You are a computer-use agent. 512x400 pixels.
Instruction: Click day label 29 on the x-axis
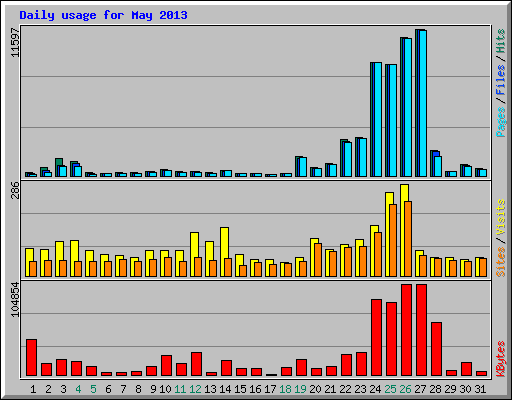[x=450, y=389]
